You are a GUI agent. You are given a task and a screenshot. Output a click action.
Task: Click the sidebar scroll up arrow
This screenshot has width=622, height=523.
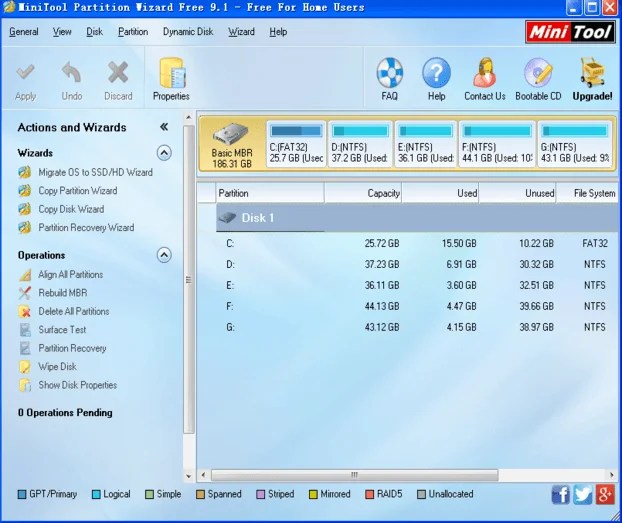coord(189,117)
